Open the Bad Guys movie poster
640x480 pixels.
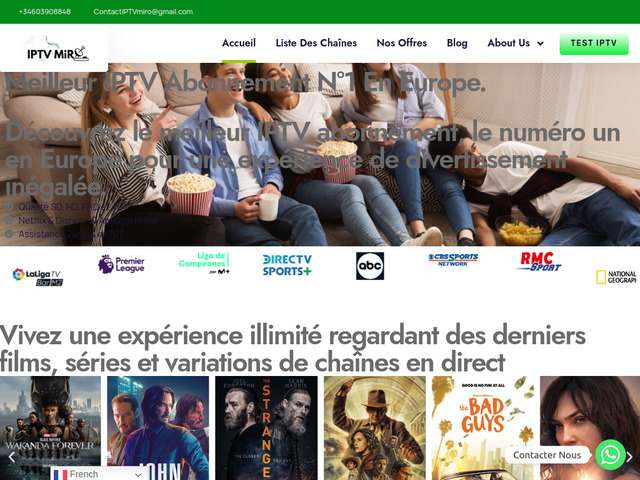(484, 428)
